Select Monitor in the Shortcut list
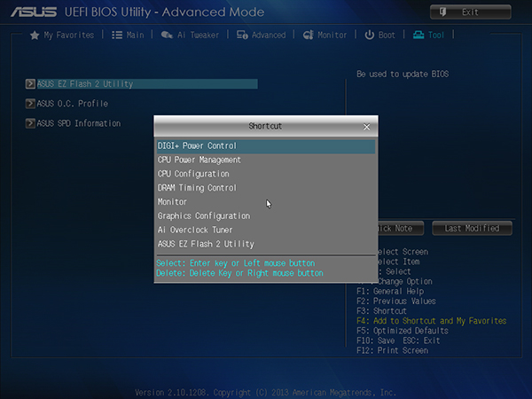The image size is (532, 399). coord(266,202)
